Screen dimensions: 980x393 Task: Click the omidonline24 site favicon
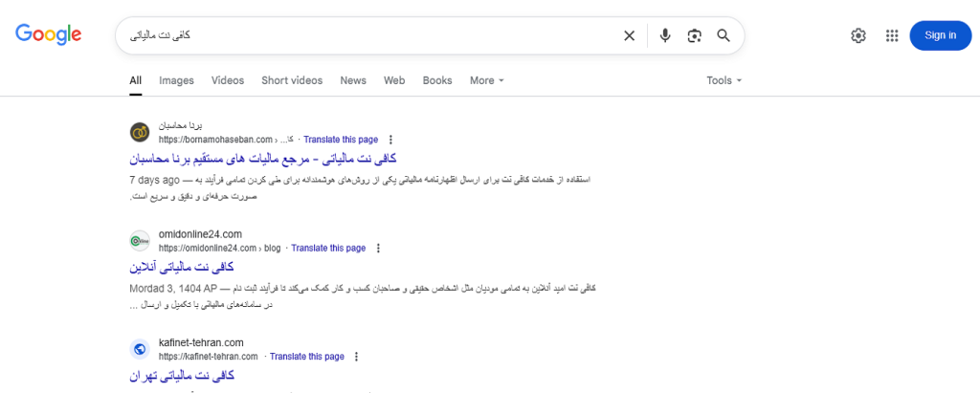click(140, 241)
